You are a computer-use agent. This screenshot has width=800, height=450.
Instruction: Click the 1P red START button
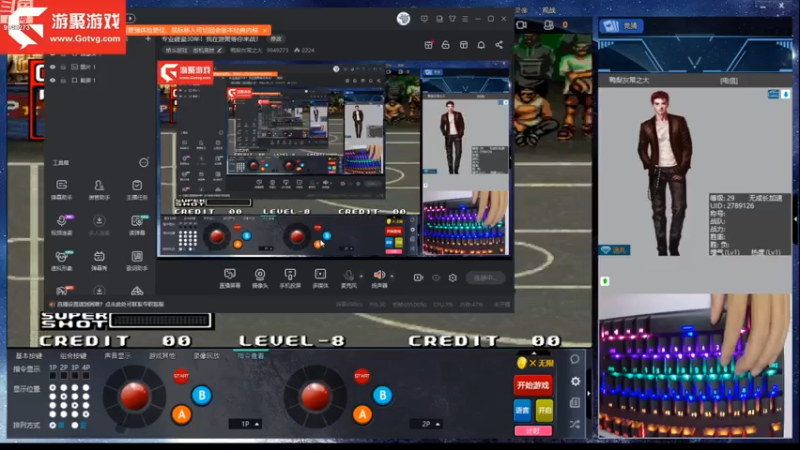pos(181,376)
